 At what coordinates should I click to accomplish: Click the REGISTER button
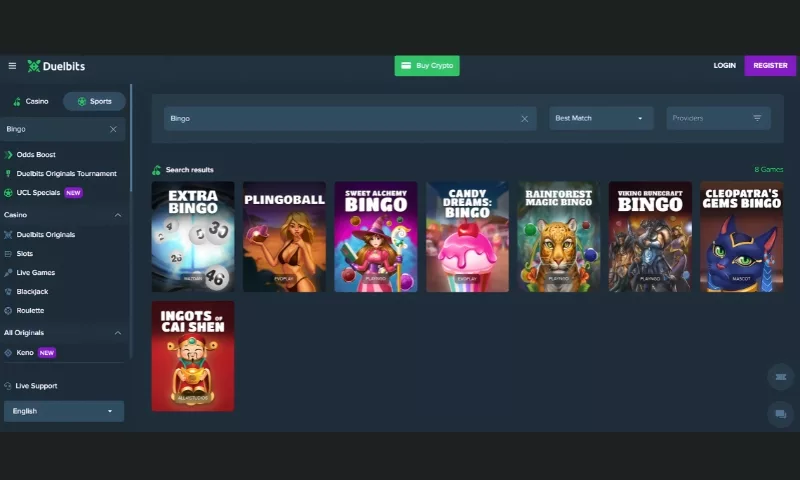pyautogui.click(x=770, y=66)
